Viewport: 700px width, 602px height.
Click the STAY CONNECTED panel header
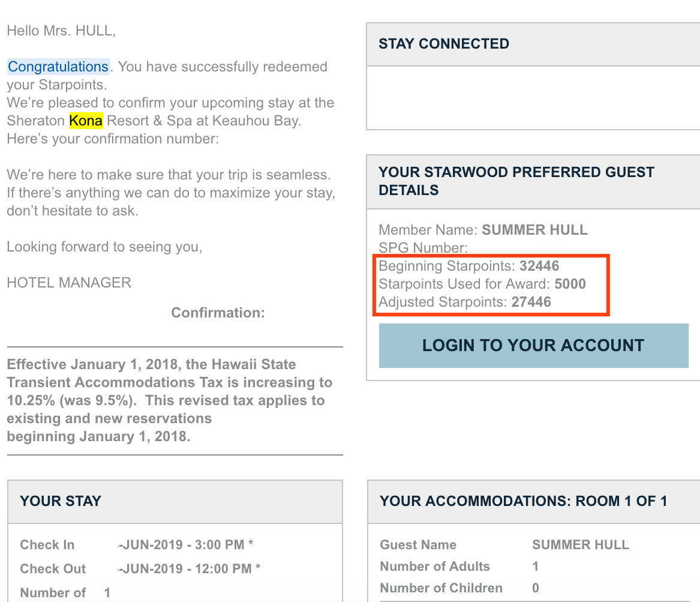pos(533,44)
